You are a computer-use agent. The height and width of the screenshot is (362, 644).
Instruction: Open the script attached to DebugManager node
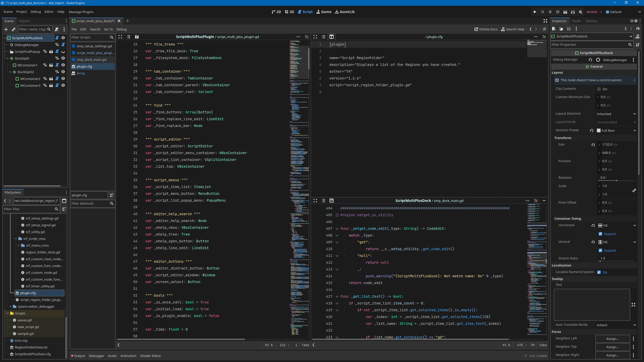pos(63,45)
